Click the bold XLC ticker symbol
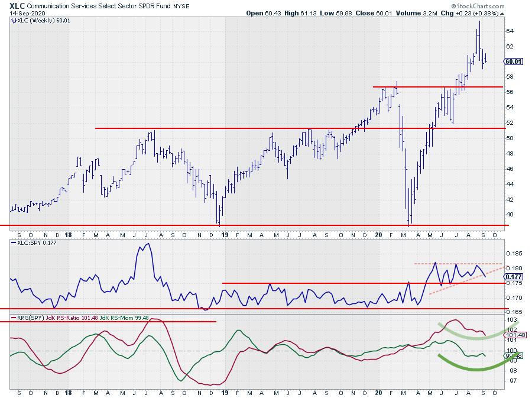532x398 pixels. pos(17,4)
